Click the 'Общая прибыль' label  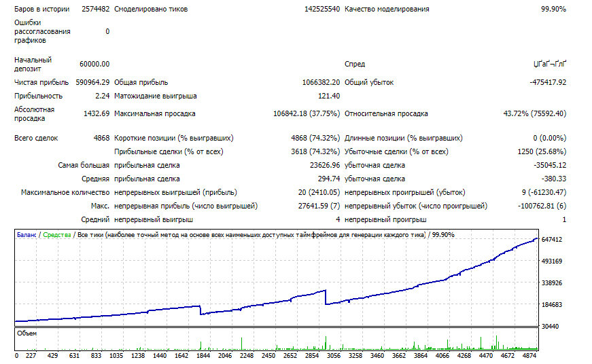click(141, 82)
